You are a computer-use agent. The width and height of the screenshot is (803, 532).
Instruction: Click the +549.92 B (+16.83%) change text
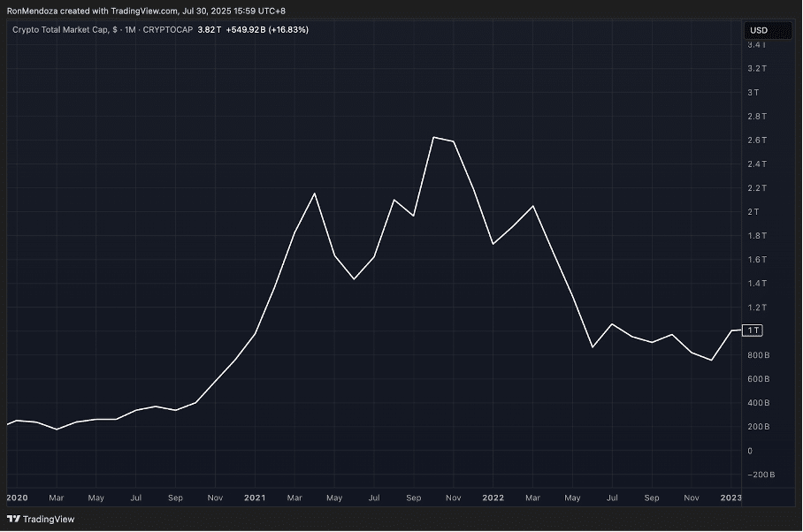pyautogui.click(x=268, y=29)
